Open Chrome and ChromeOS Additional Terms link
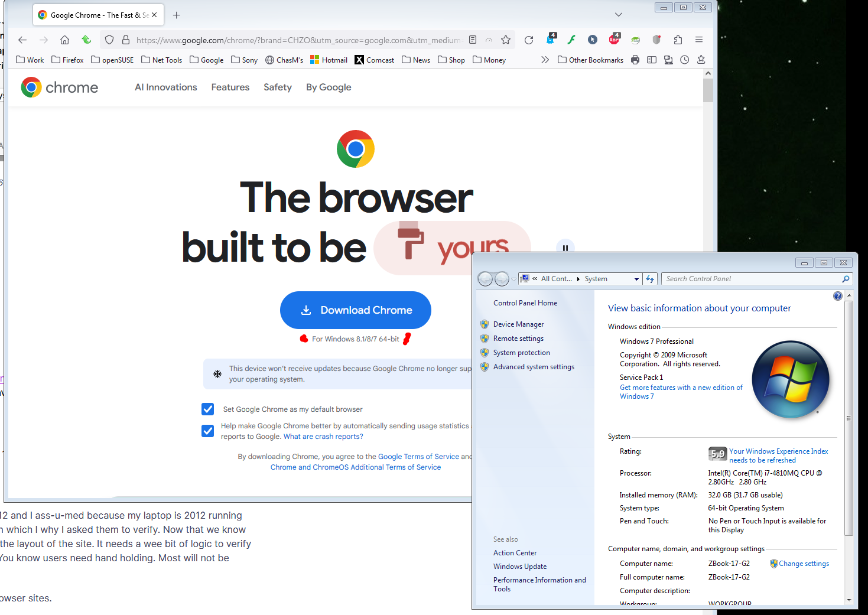This screenshot has height=615, width=868. [x=356, y=467]
